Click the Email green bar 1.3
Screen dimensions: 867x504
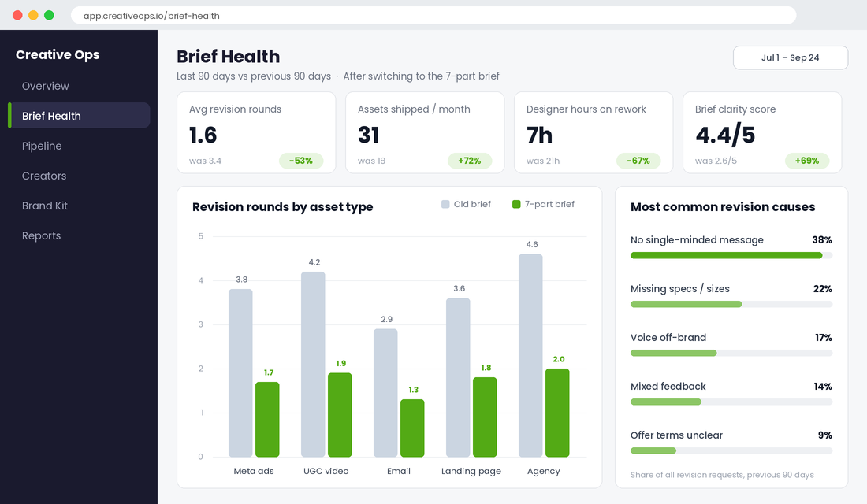click(x=412, y=428)
